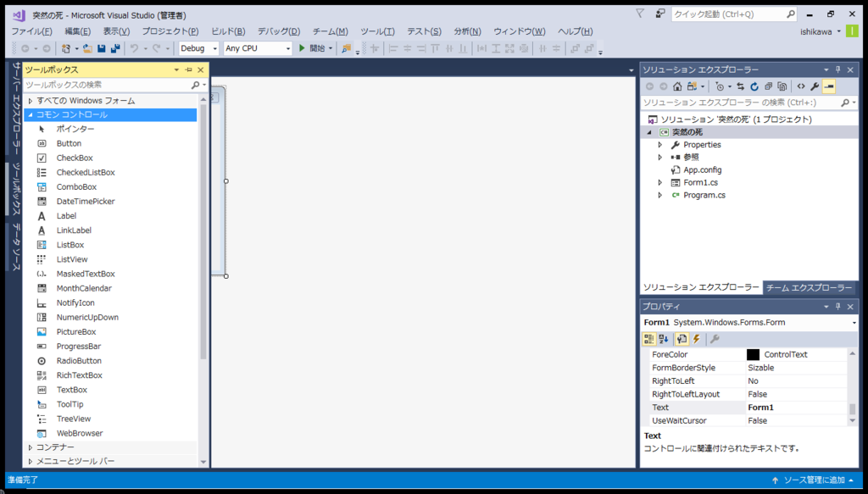Click the クイック起動 quick launch box
The height and width of the screenshot is (494, 868).
click(734, 14)
